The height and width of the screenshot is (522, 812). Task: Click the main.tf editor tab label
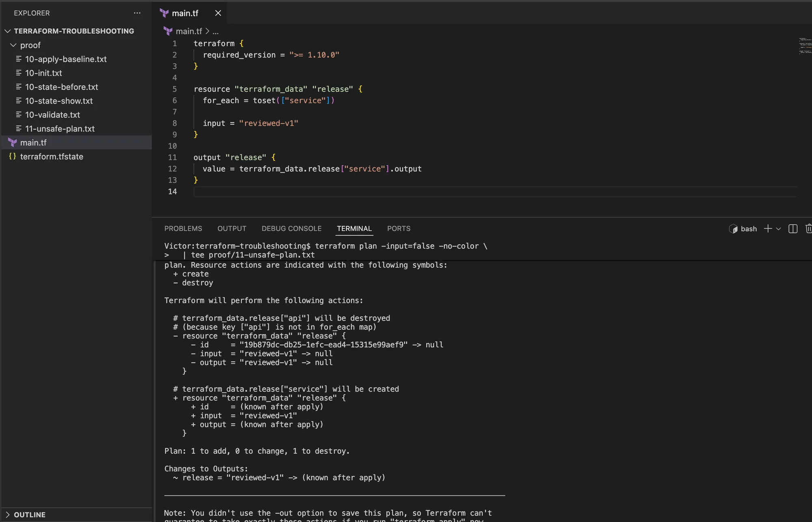[185, 13]
